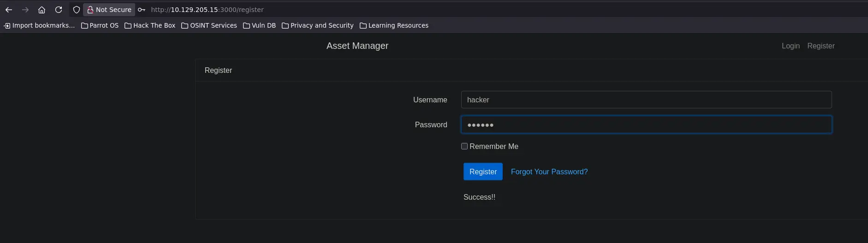Screen dimensions: 868x243
Task: Click the Import bookmarks shortcut
Action: [39, 25]
